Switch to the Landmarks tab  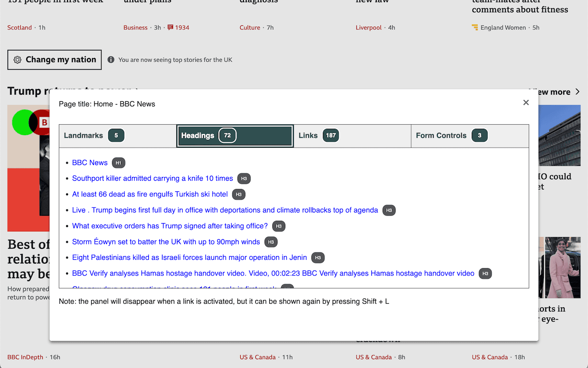click(118, 136)
